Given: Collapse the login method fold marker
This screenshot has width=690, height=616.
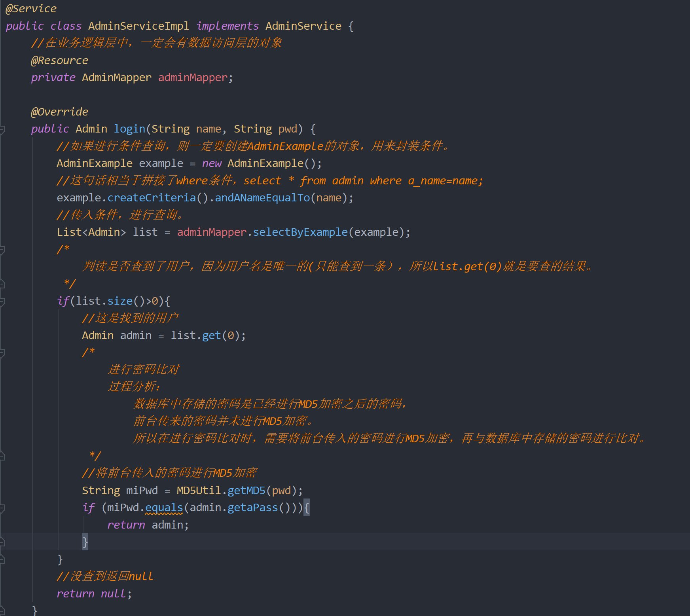Looking at the screenshot, I should (2, 129).
